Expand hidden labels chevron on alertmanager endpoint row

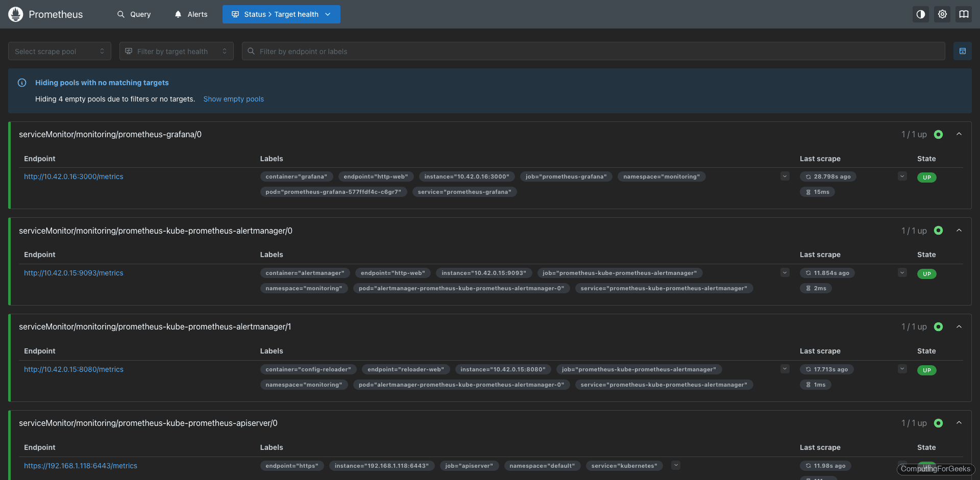click(785, 272)
